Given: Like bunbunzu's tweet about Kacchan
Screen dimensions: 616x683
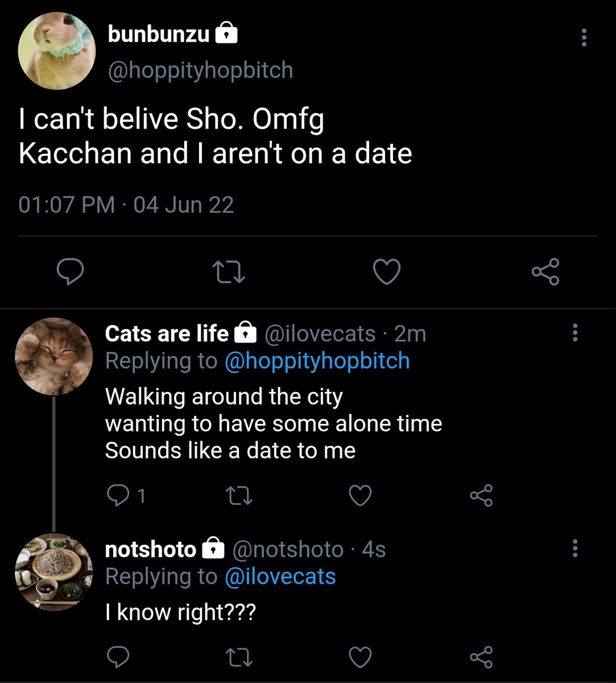Looking at the screenshot, I should pos(387,272).
